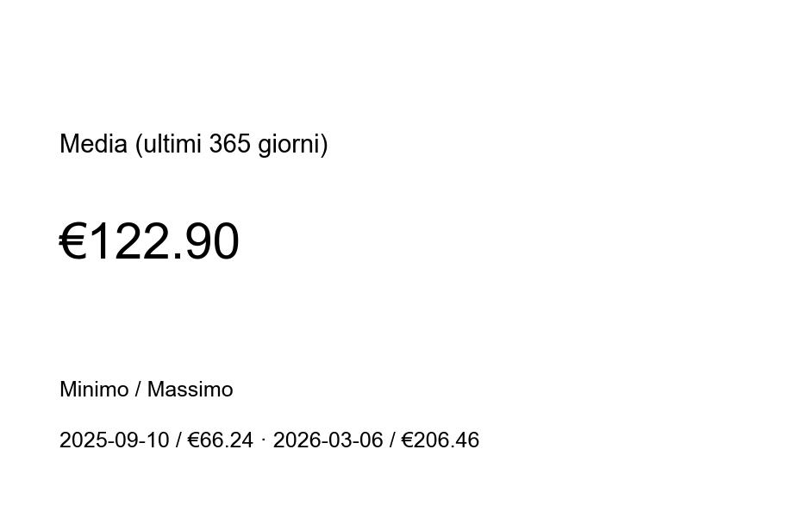Click the middle dot separator between min and max
Image resolution: width=812 pixels, height=518 pixels.
(x=263, y=440)
